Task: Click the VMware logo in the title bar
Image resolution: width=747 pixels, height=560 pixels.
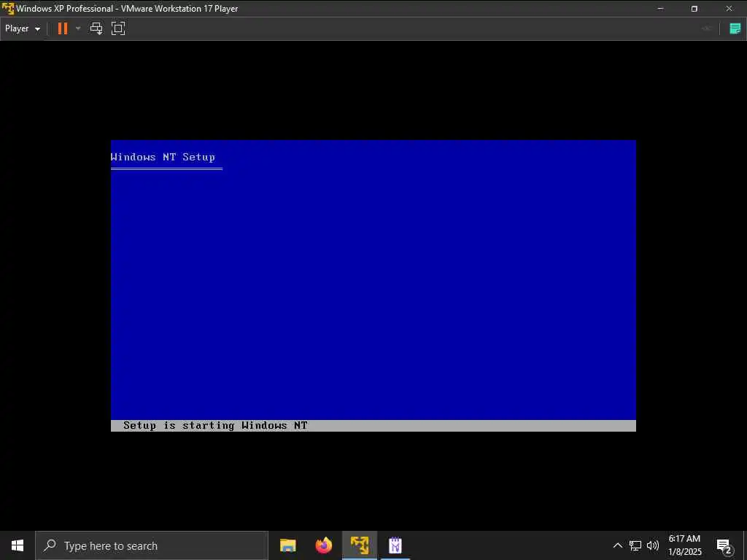Action: (x=8, y=9)
